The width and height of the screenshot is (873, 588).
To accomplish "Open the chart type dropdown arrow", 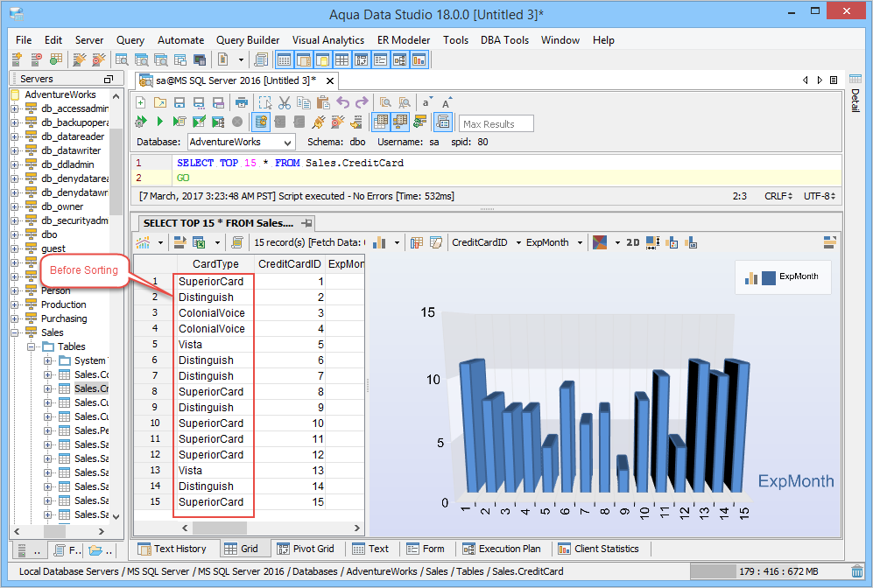I will tap(397, 242).
